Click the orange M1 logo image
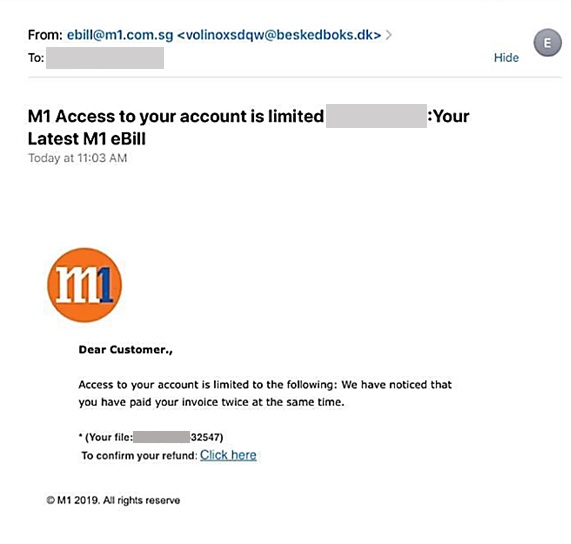Image resolution: width=571 pixels, height=544 pixels. pyautogui.click(x=84, y=285)
